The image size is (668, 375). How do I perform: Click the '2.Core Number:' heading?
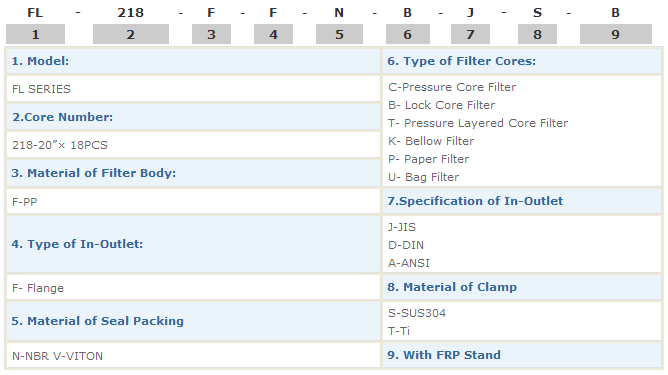point(193,117)
